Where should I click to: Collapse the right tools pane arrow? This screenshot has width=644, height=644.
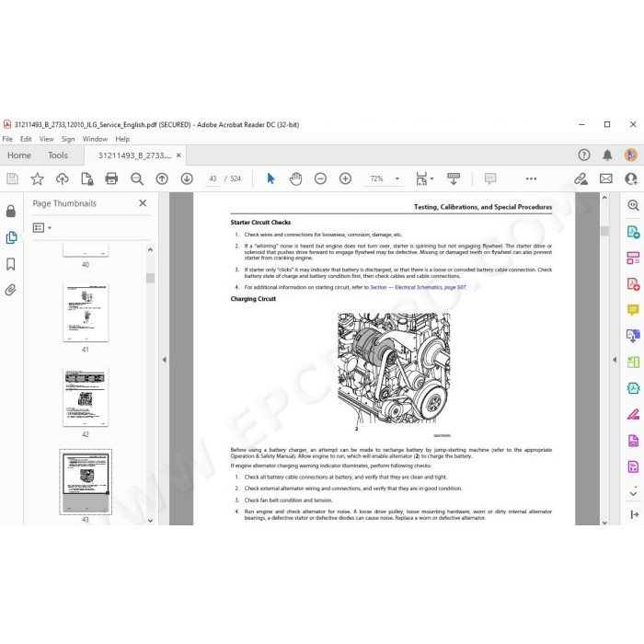click(615, 360)
